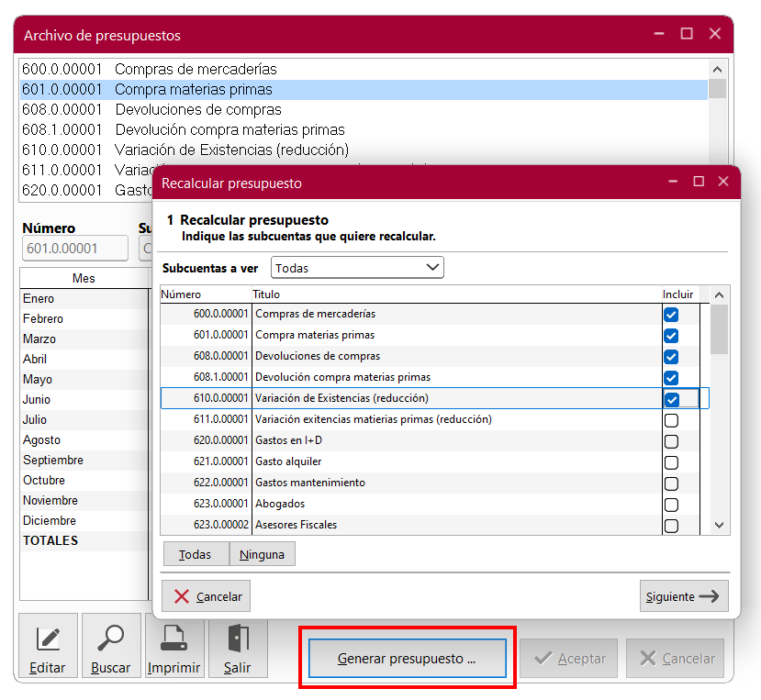The height and width of the screenshot is (700, 761).
Task: Minimize the Archivo de presupuestos window
Action: pos(658,34)
